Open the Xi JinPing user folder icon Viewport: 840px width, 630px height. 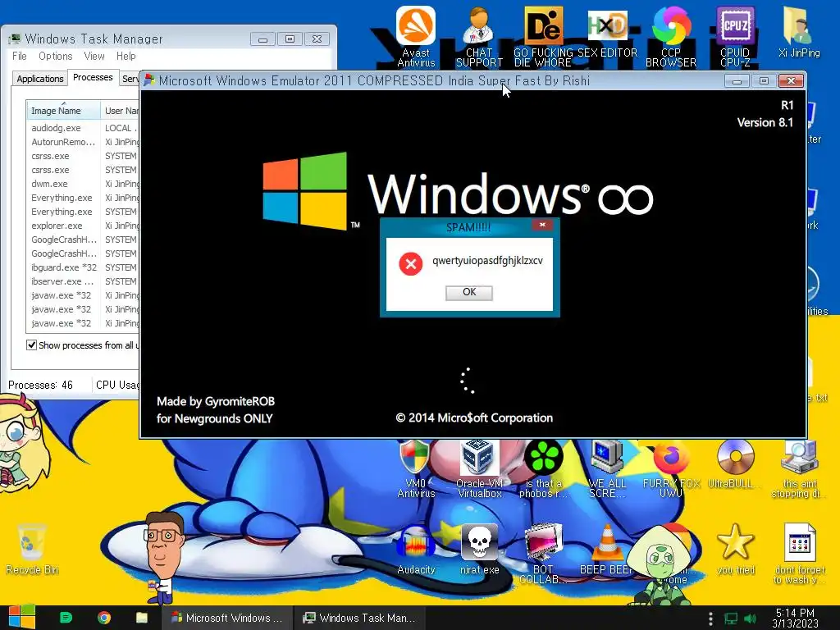pos(799,32)
